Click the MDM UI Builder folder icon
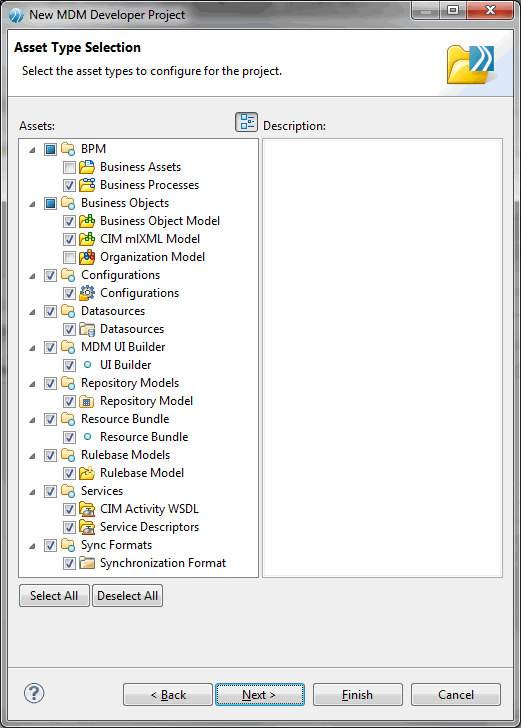This screenshot has width=521, height=728. 68,347
